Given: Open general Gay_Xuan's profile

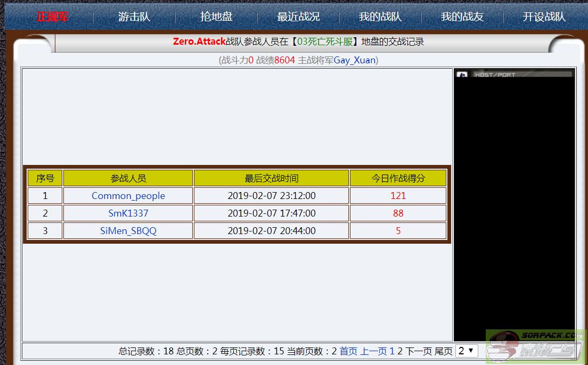Looking at the screenshot, I should coord(355,60).
